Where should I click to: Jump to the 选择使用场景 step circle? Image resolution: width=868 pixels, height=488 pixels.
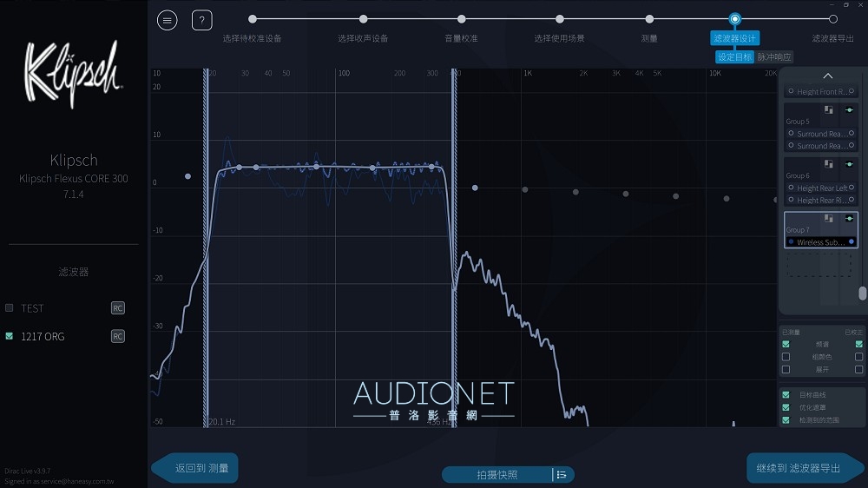pyautogui.click(x=560, y=19)
